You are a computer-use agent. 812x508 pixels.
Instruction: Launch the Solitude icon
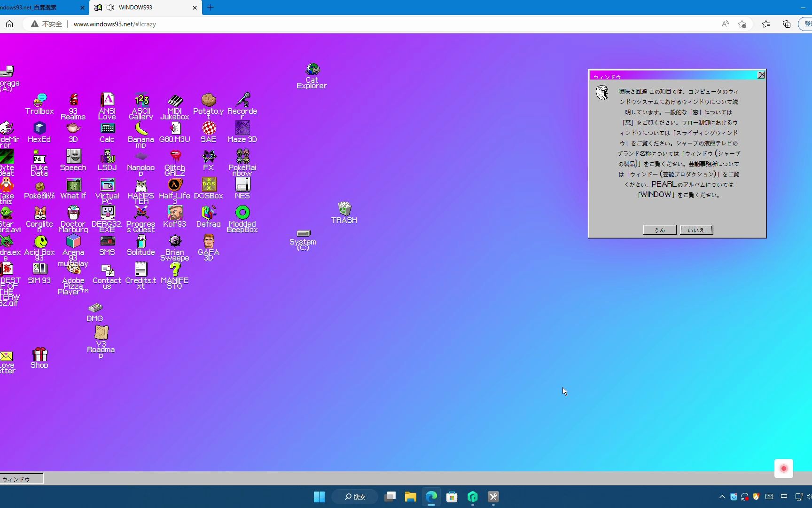[x=141, y=245]
